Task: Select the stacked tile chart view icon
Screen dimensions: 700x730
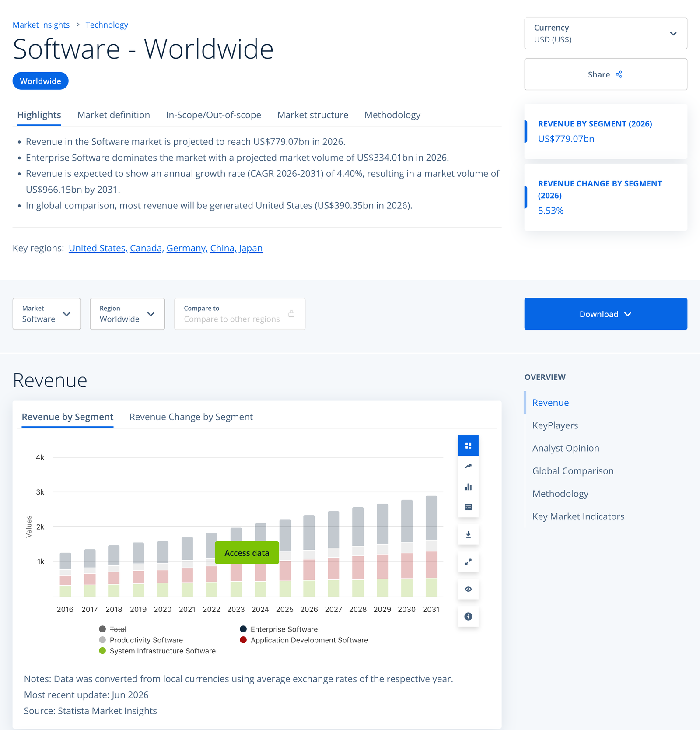Action: (468, 446)
